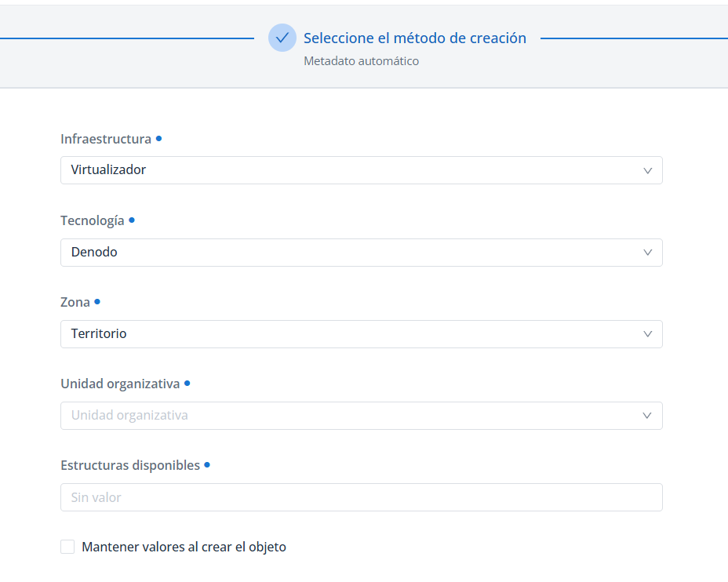Click the Estructuras disponibles field label

[130, 465]
